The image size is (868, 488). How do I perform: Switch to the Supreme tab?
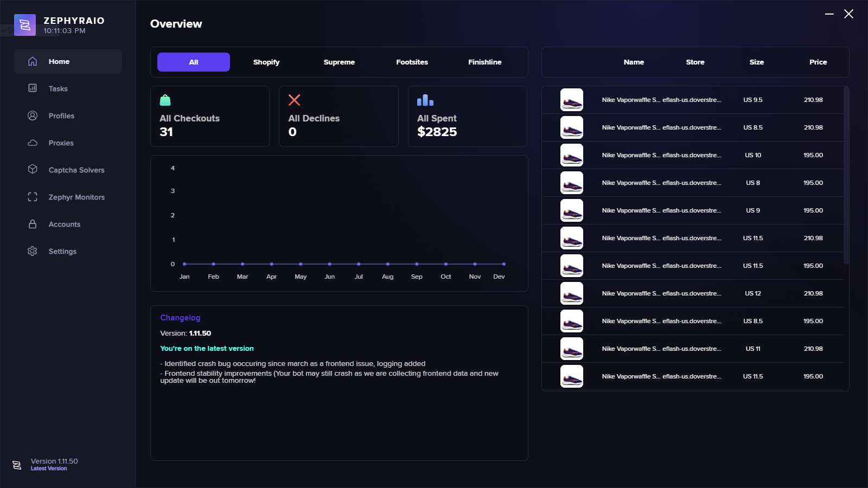[x=339, y=62]
